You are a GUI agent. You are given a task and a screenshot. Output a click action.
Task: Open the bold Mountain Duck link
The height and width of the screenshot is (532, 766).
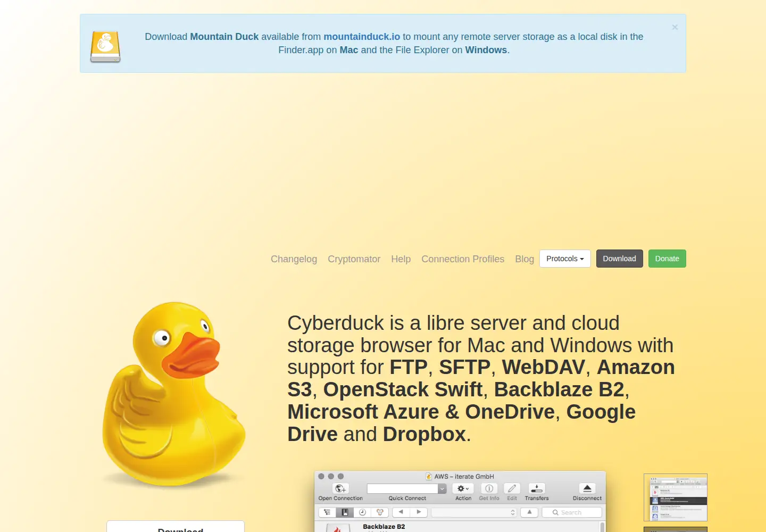tap(224, 37)
